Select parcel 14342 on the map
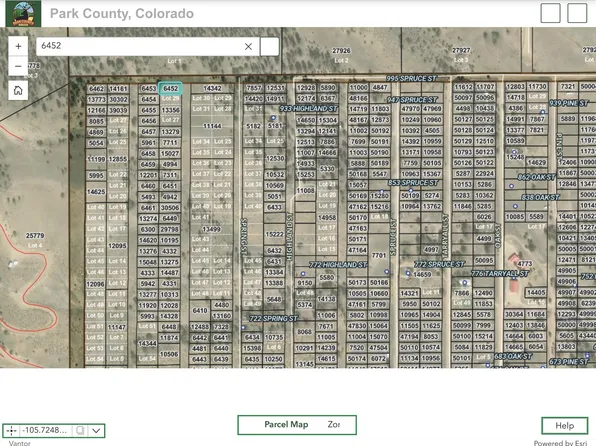The height and width of the screenshot is (446, 596). (212, 88)
